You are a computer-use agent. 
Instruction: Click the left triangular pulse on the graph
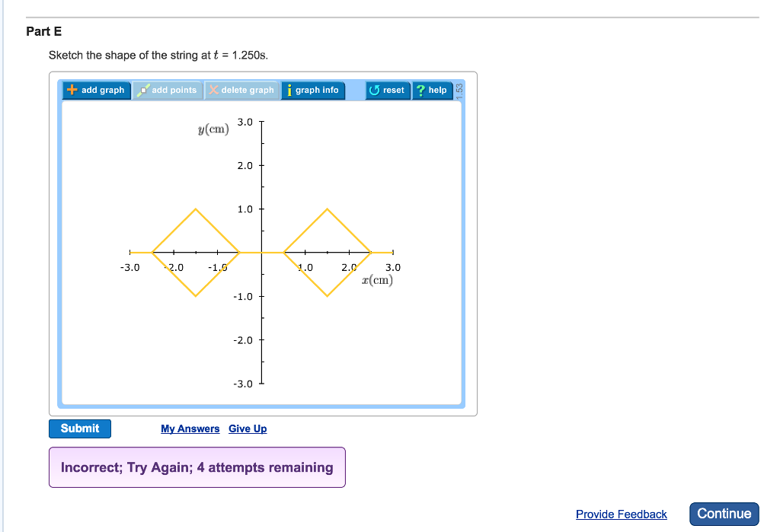coord(196,228)
